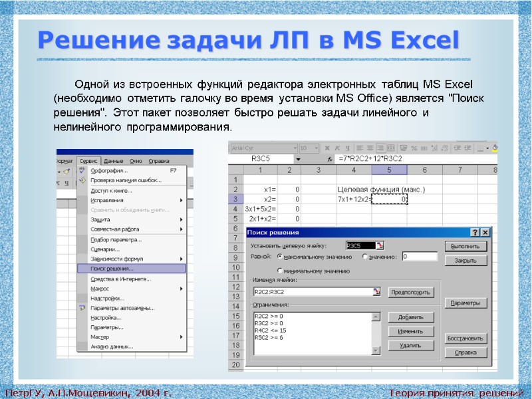The image size is (532, 399).
Task: Select the 'максимальному значению' radio button
Action: tap(280, 257)
